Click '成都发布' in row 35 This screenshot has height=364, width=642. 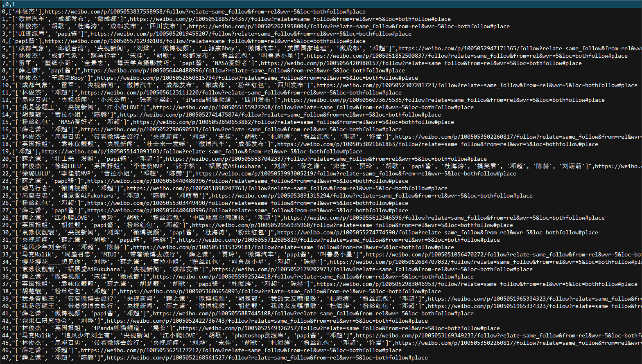click(185, 269)
